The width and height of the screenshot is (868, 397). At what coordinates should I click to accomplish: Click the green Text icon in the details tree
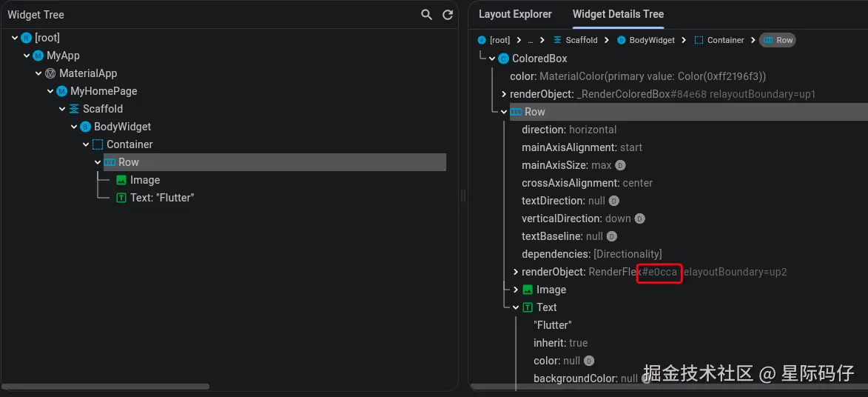[x=528, y=307]
